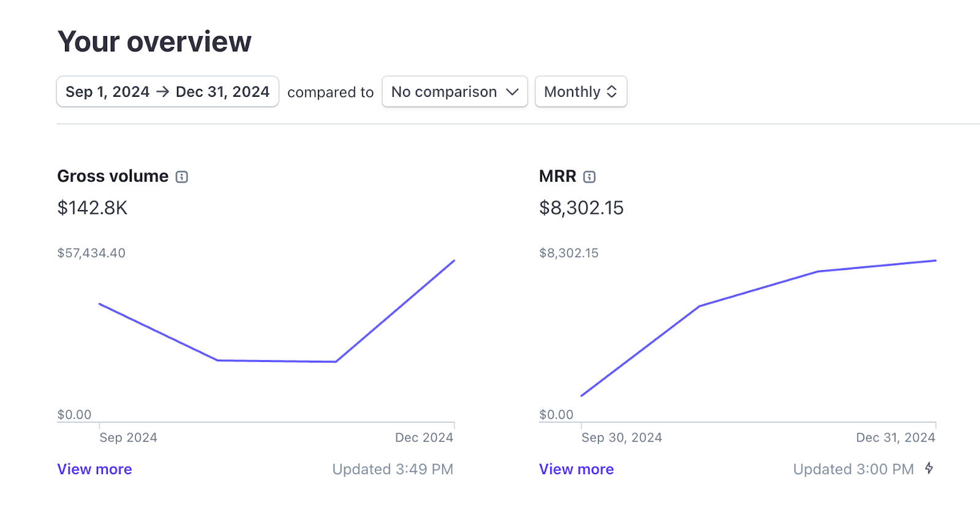The height and width of the screenshot is (520, 980).
Task: Click the up-down arrows icon on Monthly
Action: coord(611,92)
